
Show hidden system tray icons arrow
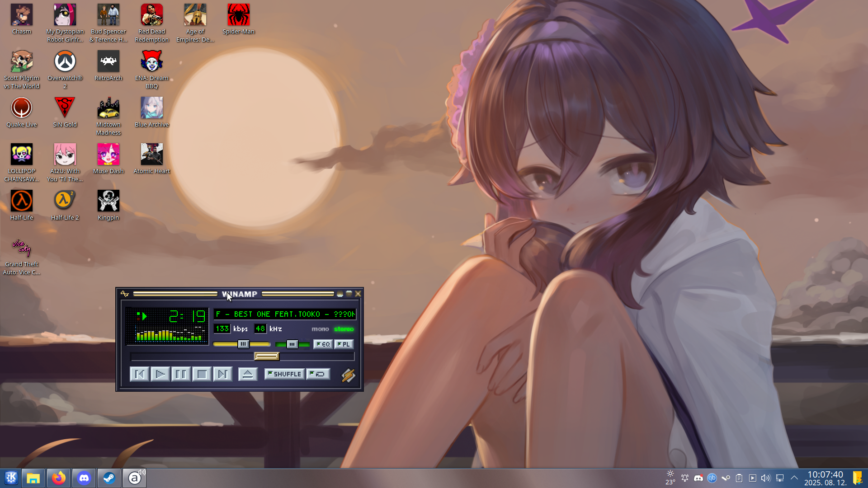[794, 478]
